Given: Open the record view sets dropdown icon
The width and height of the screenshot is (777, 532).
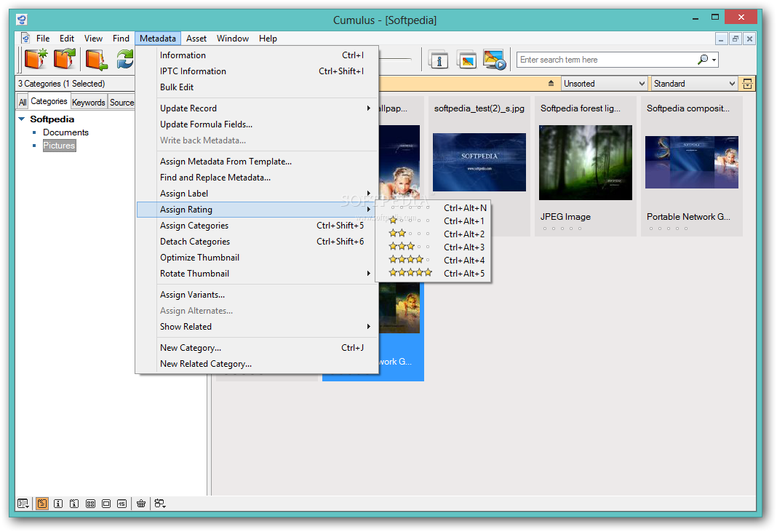Looking at the screenshot, I should click(159, 504).
